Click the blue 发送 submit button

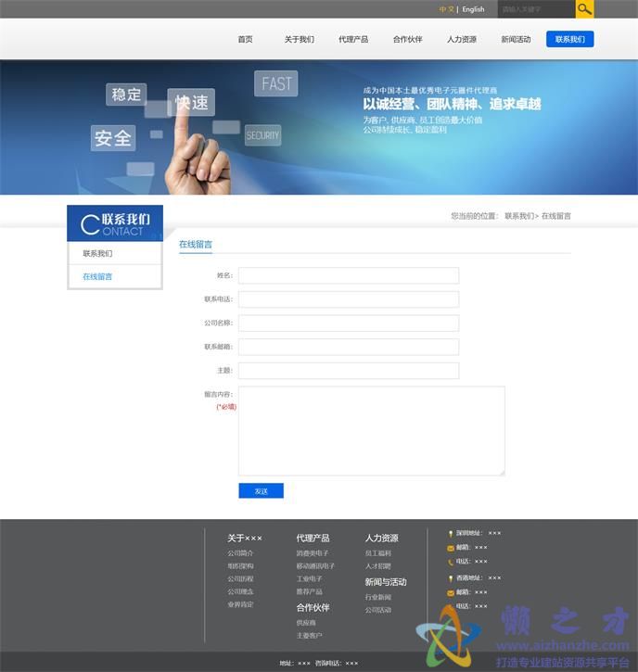pyautogui.click(x=262, y=490)
